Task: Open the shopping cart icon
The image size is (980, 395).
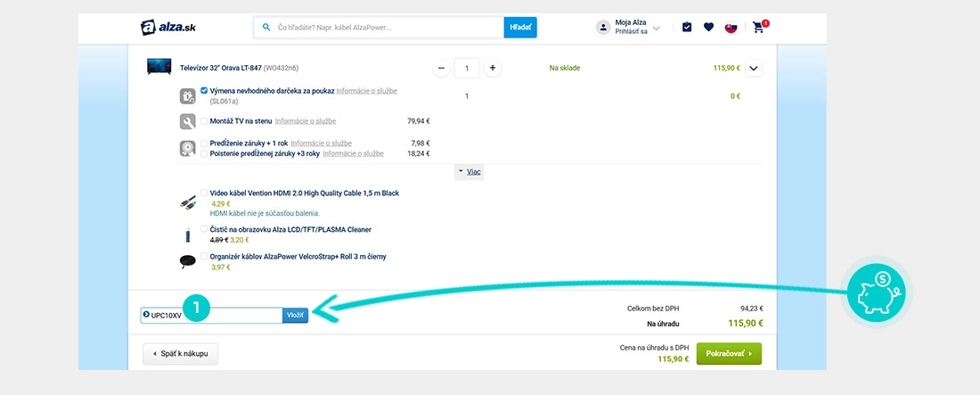Action: point(758,28)
